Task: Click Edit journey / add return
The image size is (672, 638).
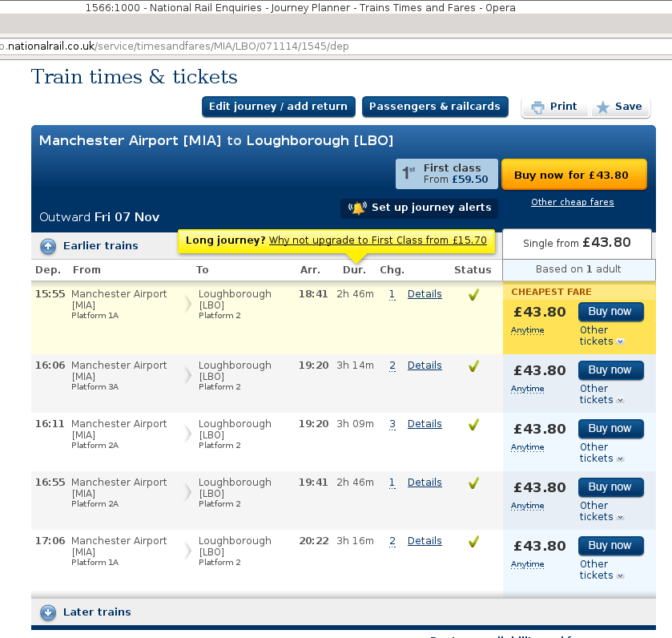Action: (278, 106)
